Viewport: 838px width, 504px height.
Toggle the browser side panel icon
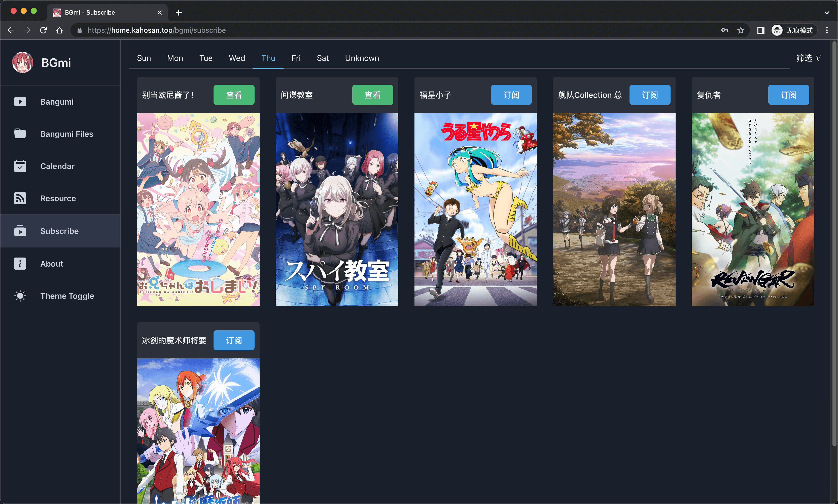[x=760, y=30]
